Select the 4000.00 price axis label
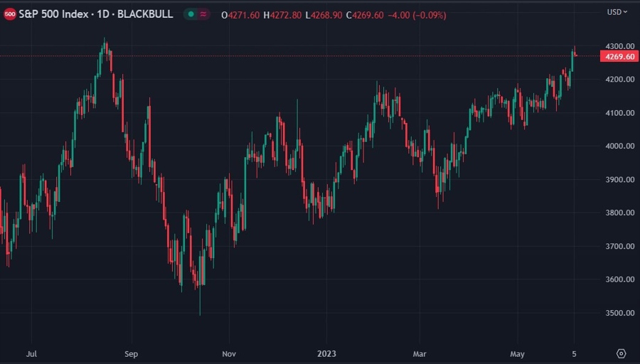Viewport: 640px width, 364px height. pos(619,146)
